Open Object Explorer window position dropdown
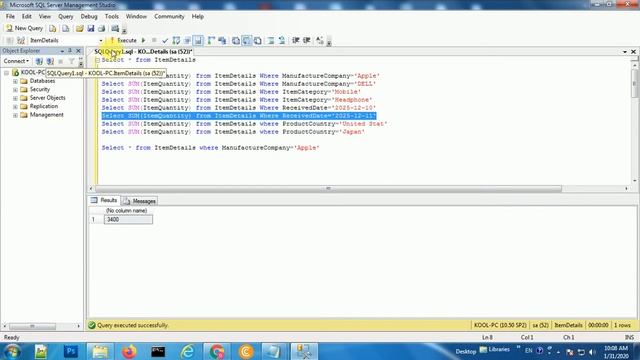 pos(62,51)
